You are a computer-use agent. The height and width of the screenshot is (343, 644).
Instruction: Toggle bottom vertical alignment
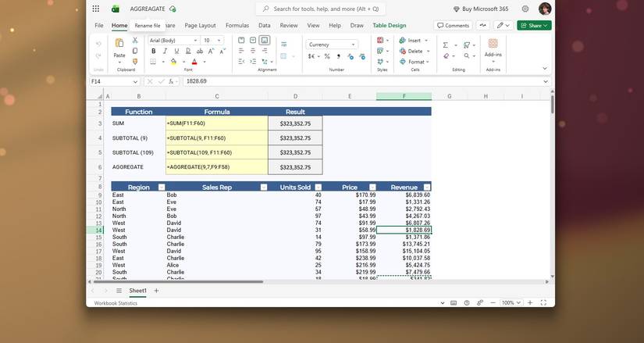(265, 41)
